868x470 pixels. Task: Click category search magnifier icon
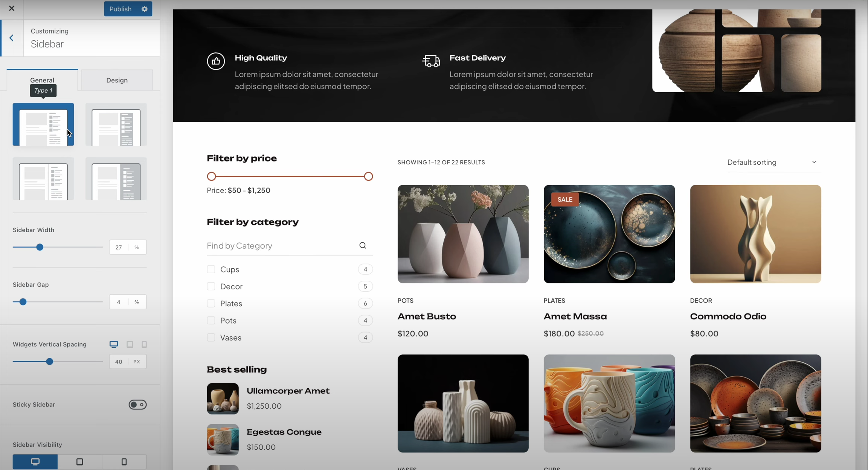click(363, 245)
